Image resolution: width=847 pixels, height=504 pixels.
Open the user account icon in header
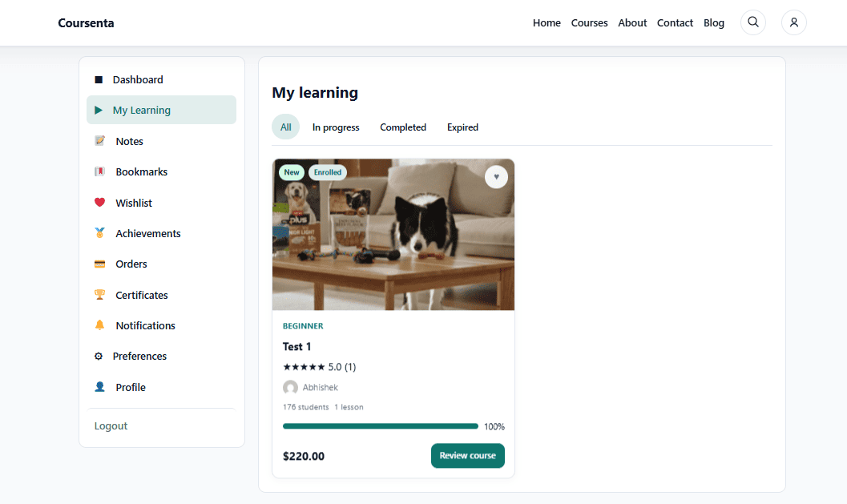[x=794, y=22]
